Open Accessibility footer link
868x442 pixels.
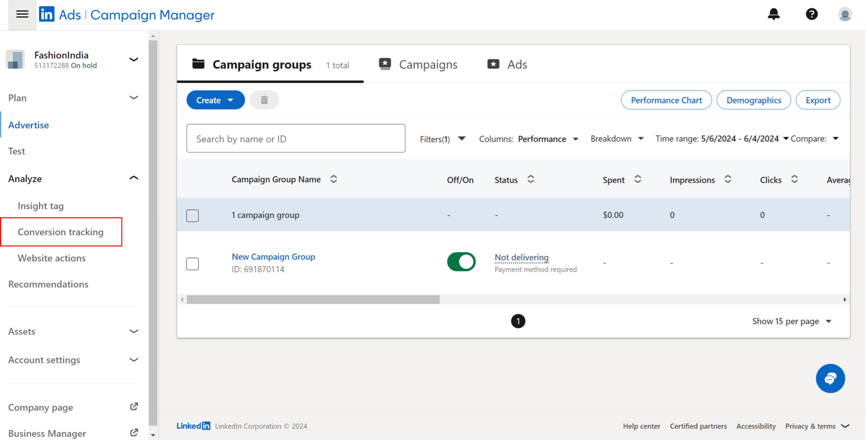(756, 426)
